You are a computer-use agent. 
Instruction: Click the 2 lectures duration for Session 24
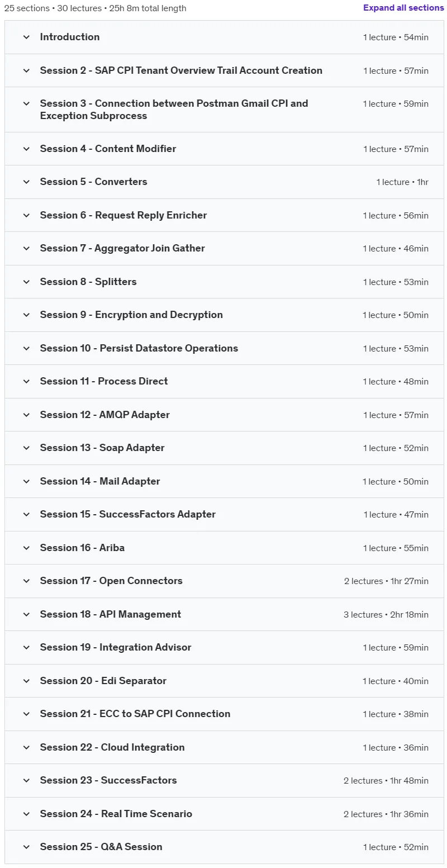click(386, 814)
